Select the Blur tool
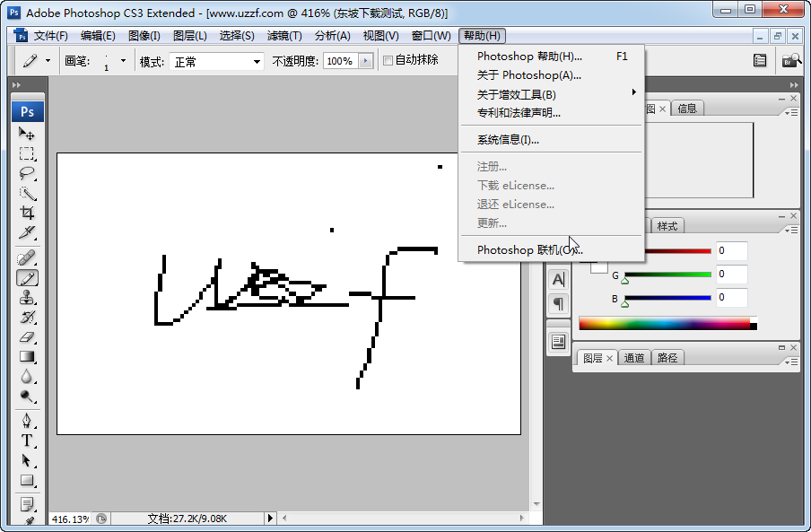This screenshot has height=532, width=811. tap(27, 377)
